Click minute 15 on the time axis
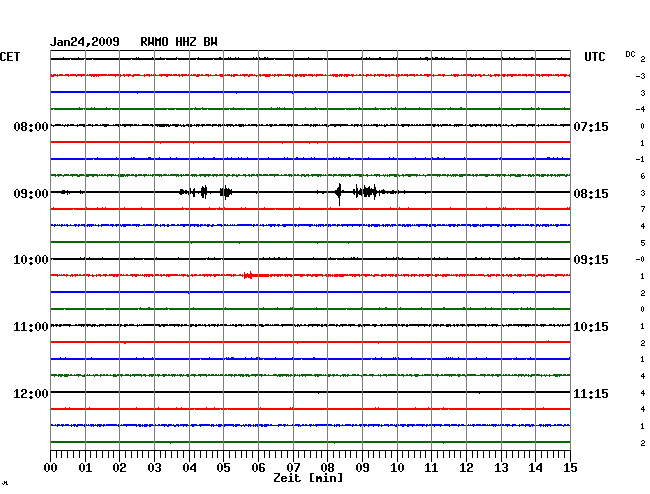650x494 pixels. [x=570, y=468]
